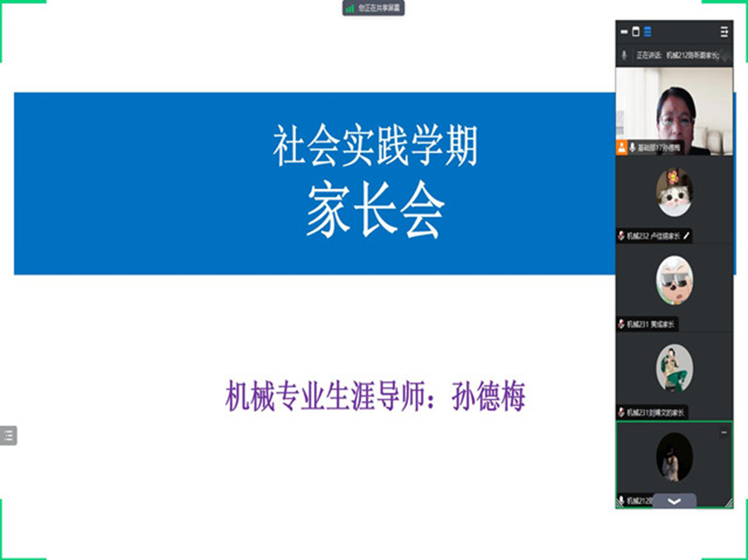748x560 pixels.
Task: Expand more participants with the down chevron
Action: click(x=674, y=501)
